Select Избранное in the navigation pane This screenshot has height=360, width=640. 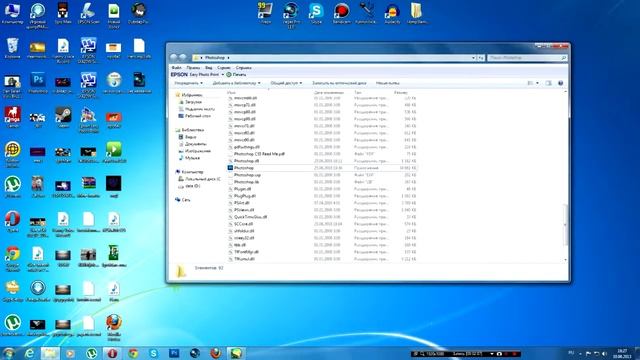[x=191, y=95]
